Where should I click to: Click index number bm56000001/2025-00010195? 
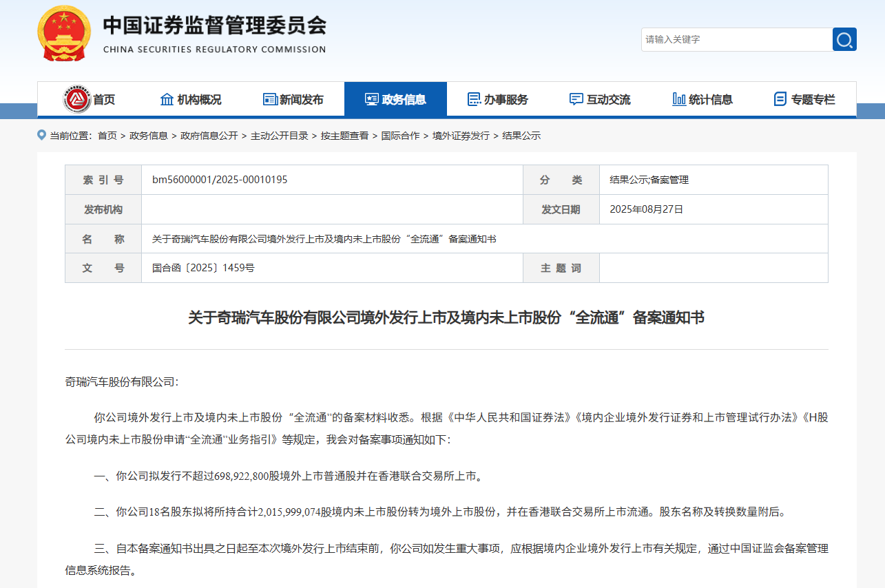(x=220, y=180)
